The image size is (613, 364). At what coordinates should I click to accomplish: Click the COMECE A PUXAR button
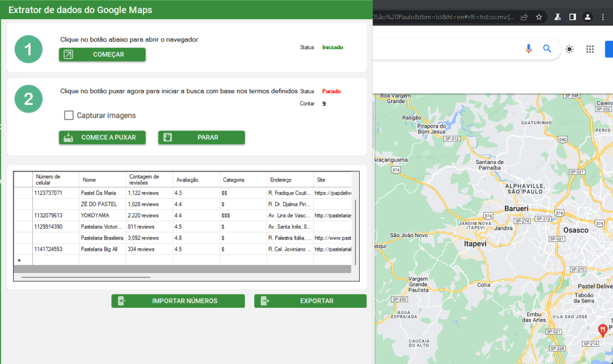point(102,138)
